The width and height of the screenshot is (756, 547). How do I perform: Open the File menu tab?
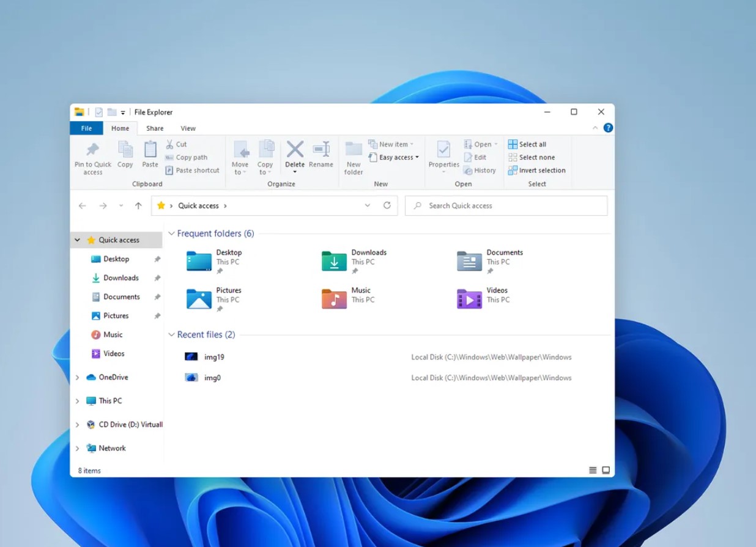86,128
